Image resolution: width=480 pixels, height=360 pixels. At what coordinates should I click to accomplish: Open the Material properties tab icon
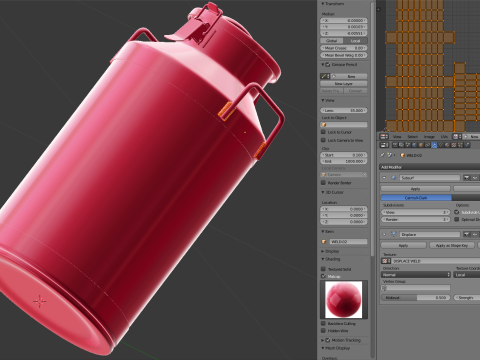(447, 145)
